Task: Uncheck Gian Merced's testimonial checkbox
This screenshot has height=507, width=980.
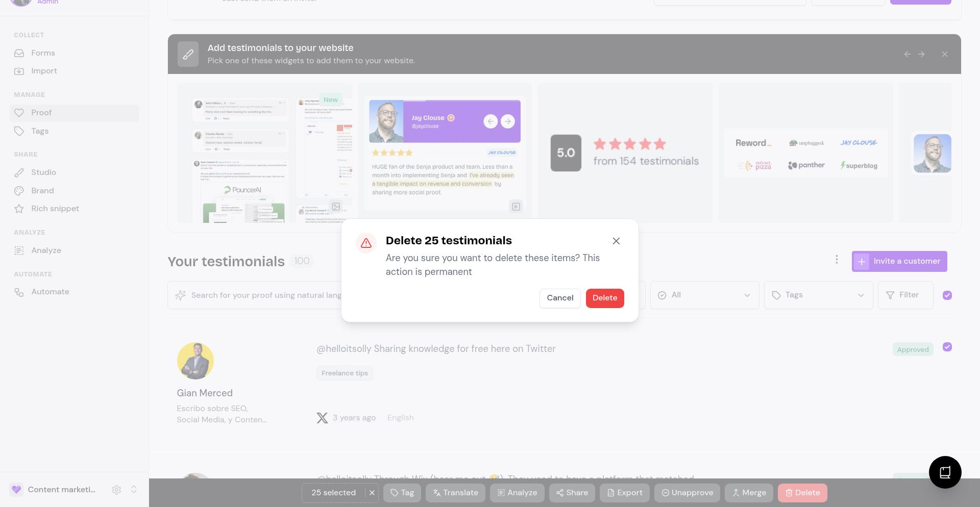Action: tap(947, 347)
